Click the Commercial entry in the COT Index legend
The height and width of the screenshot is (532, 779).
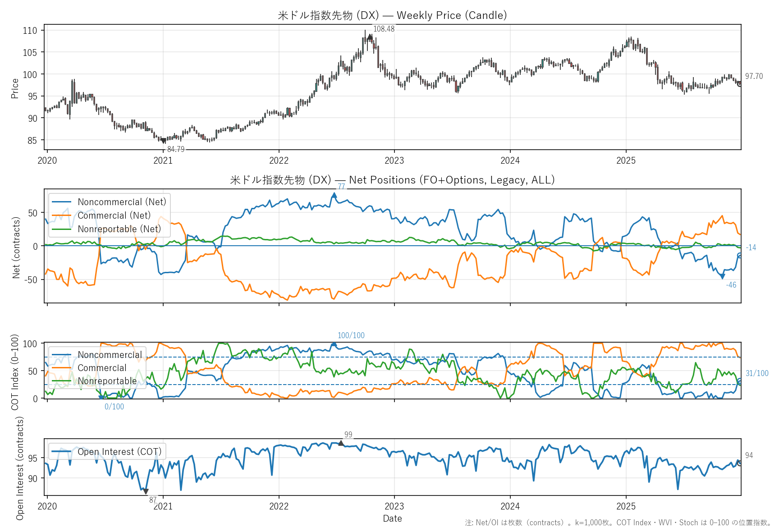pyautogui.click(x=102, y=368)
